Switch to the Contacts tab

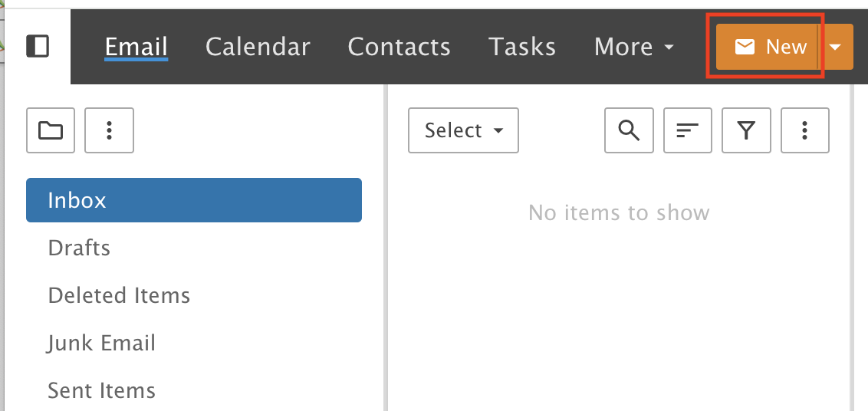click(399, 47)
